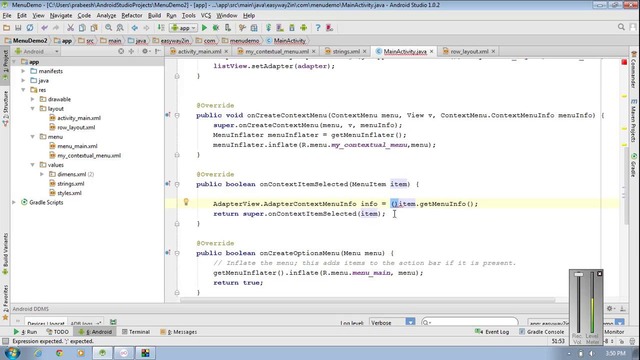Fold the onContextItemSelected method
This screenshot has width=640, height=360.
point(177,184)
